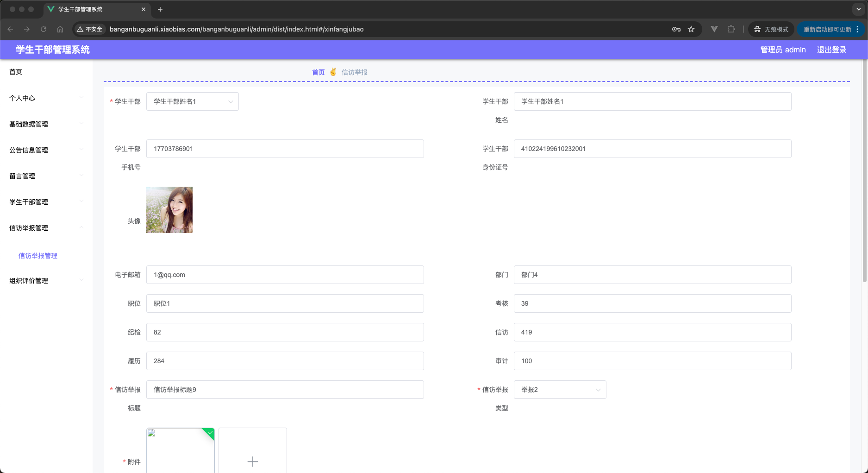Click the address bar URL
Viewport: 868px width, 473px height.
[237, 29]
